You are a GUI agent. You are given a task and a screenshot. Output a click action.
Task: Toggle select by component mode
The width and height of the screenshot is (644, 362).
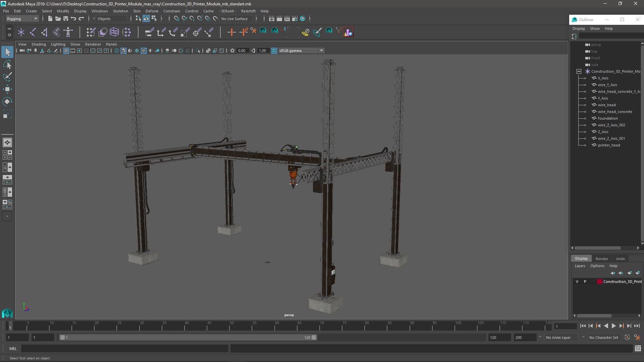click(154, 19)
